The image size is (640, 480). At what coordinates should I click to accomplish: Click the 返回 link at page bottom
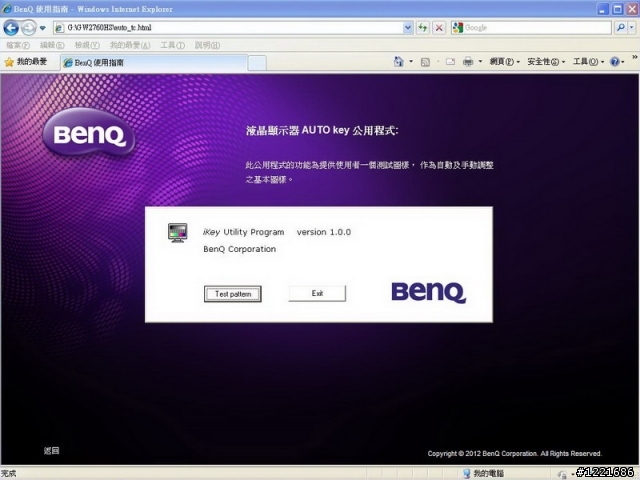51,451
